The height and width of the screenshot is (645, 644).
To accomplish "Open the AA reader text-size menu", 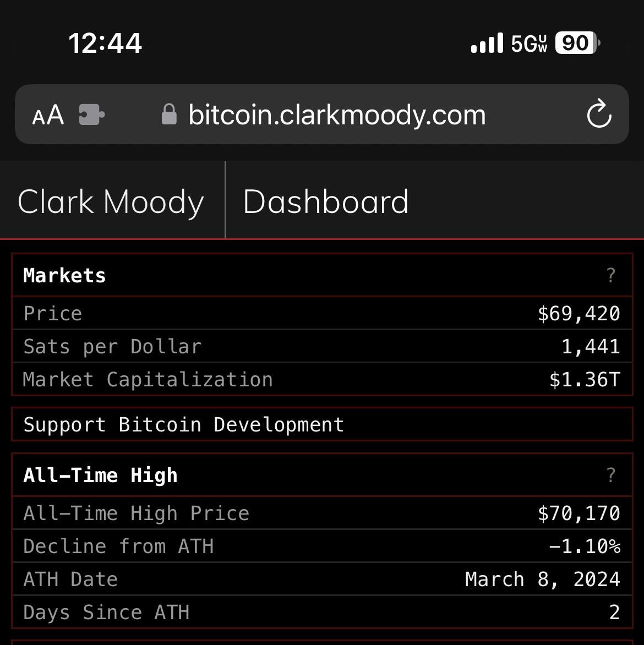I will coord(48,115).
